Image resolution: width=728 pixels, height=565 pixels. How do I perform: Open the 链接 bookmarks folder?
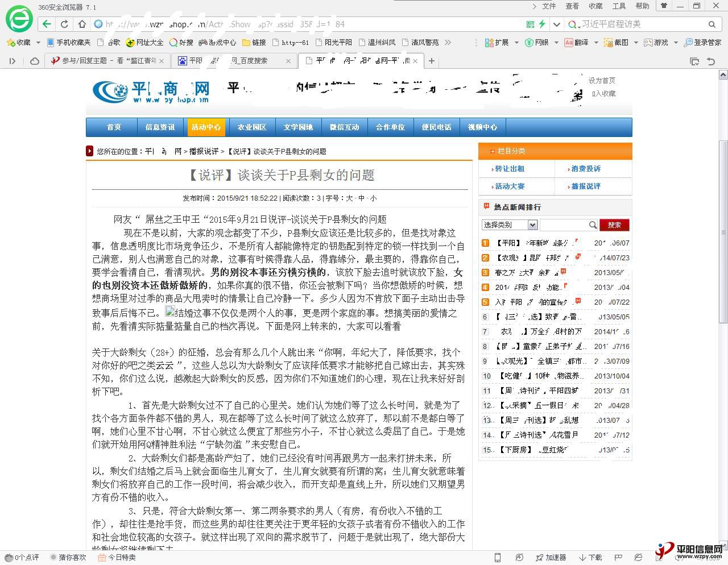pos(254,42)
